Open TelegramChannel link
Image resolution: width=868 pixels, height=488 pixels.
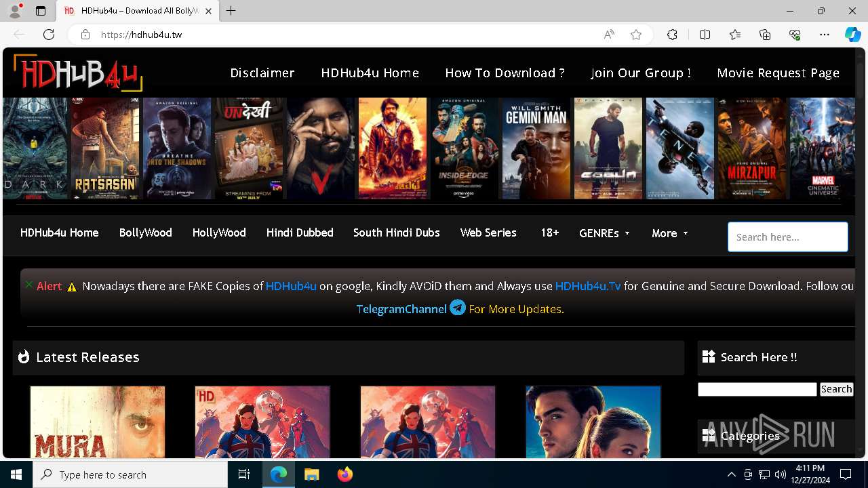click(x=401, y=309)
